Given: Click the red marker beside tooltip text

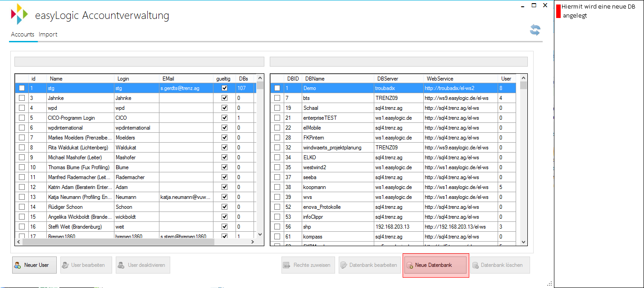Looking at the screenshot, I should (x=558, y=11).
